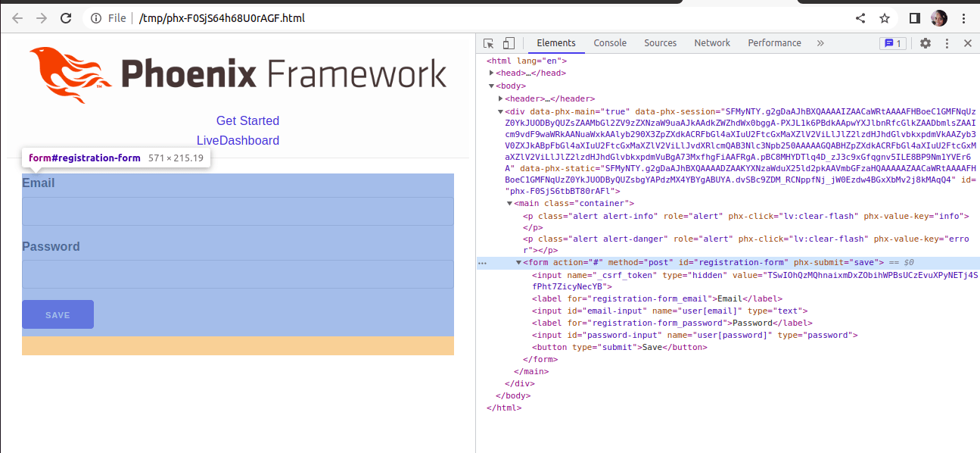Expand the head element node
This screenshot has height=453, width=980.
click(x=492, y=73)
